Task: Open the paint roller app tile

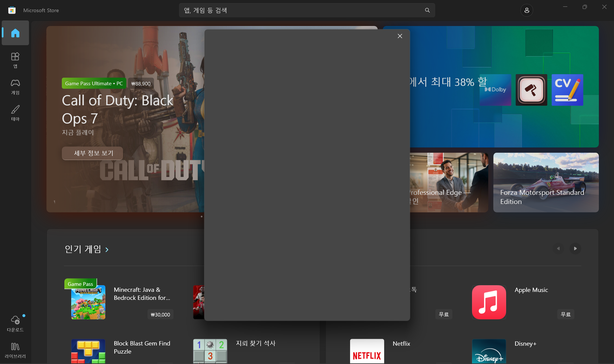Action: tap(531, 90)
